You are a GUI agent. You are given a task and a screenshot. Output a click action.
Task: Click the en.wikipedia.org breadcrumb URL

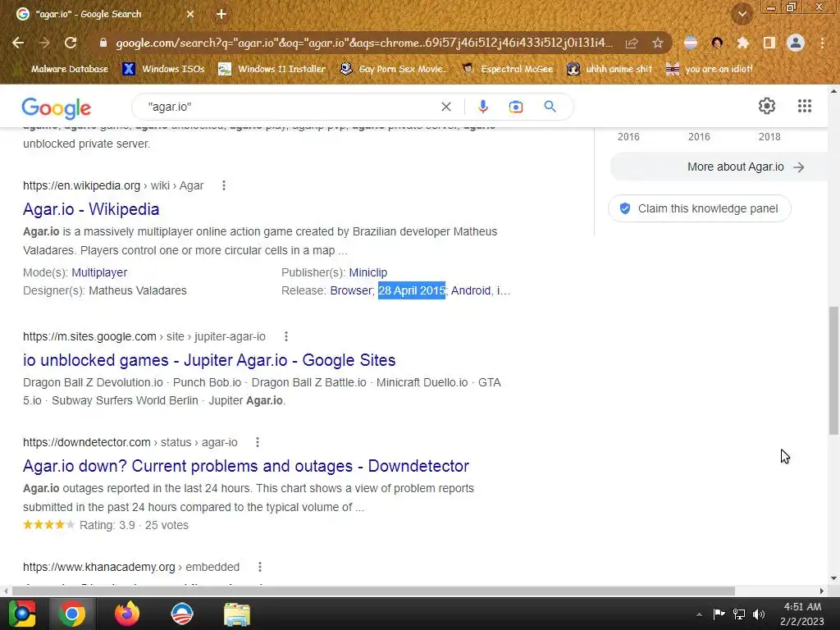click(x=113, y=185)
